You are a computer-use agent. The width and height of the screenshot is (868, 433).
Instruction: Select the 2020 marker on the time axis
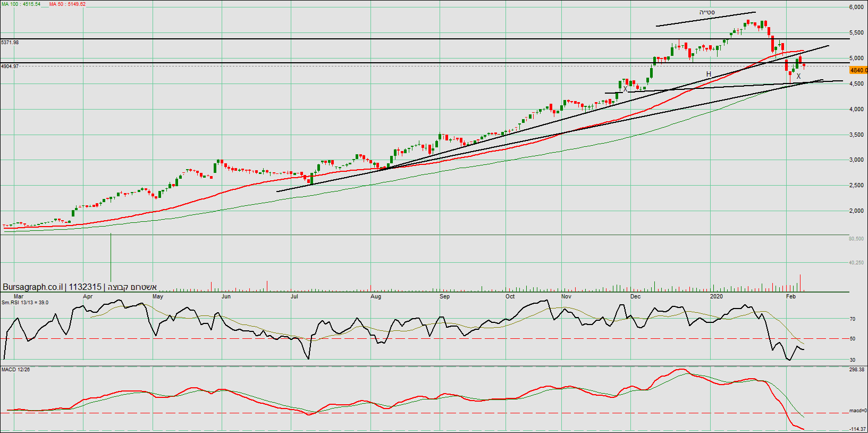click(x=717, y=296)
